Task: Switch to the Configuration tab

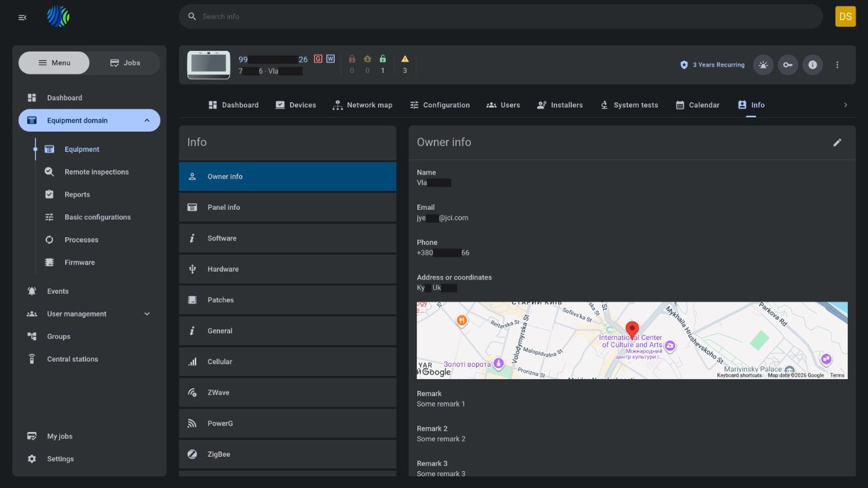Action: 440,105
